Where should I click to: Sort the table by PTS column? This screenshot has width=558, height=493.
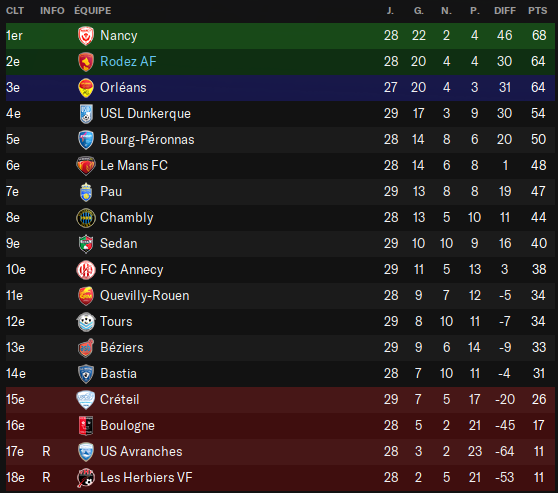(537, 11)
